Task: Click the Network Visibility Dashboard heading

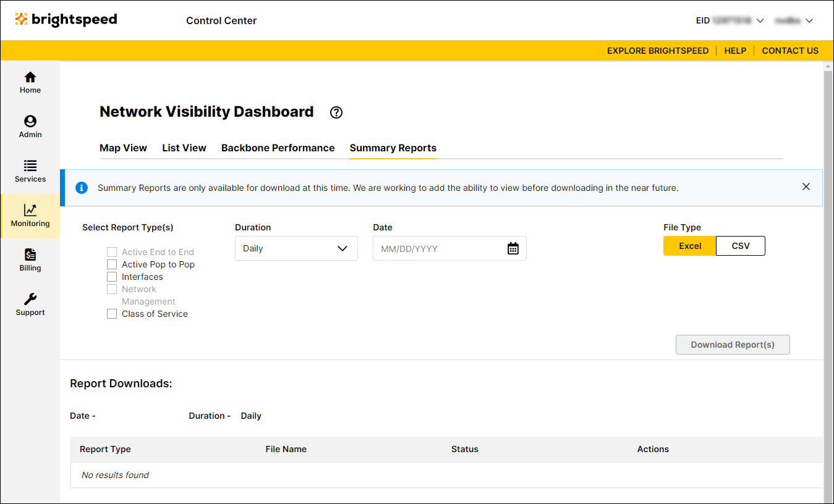Action: (206, 112)
